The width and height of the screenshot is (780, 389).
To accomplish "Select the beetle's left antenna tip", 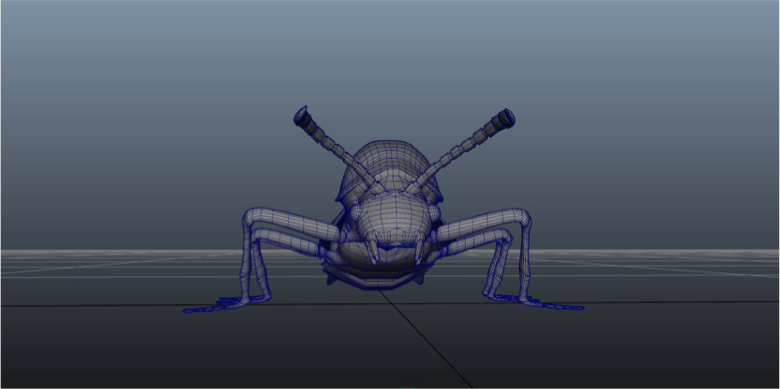I will pyautogui.click(x=302, y=117).
